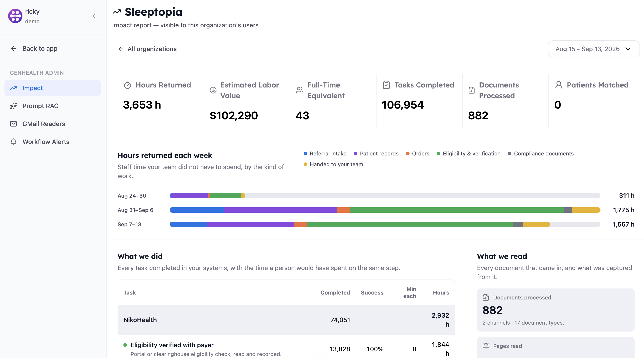This screenshot has width=644, height=358.
Task: Click the 1,775 h weekly total
Action: (624, 210)
